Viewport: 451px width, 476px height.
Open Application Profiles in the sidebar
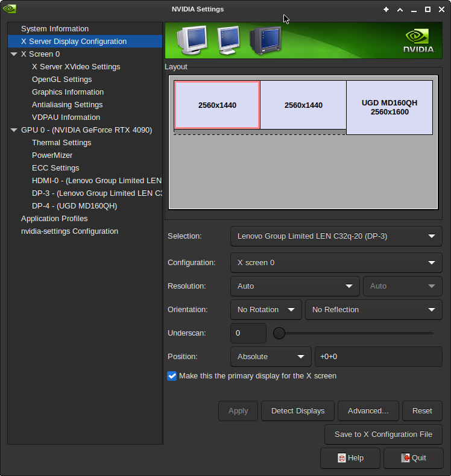[54, 219]
